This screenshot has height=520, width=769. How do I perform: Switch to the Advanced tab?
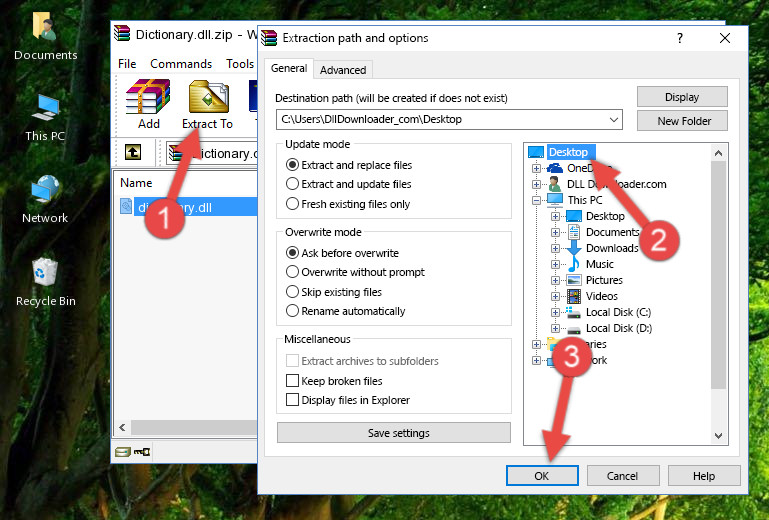pos(343,70)
